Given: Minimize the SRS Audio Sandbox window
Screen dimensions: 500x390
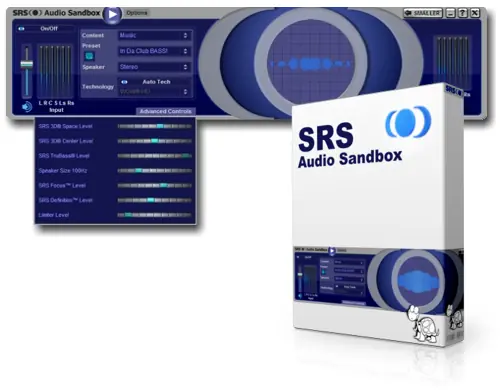Looking at the screenshot, I should pos(450,13).
